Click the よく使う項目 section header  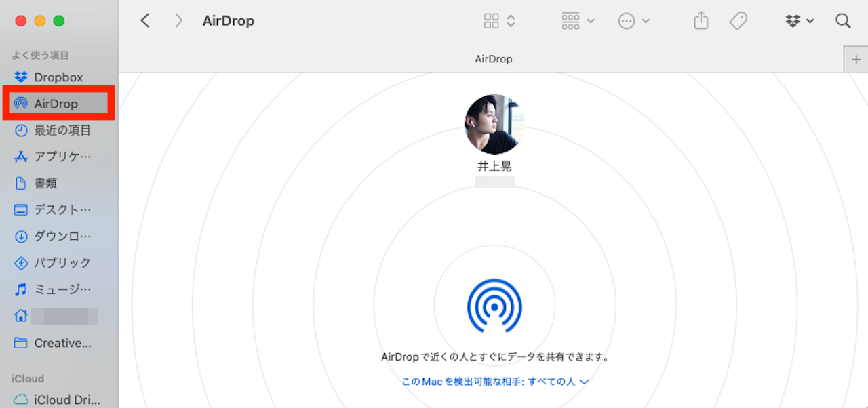coord(40,56)
